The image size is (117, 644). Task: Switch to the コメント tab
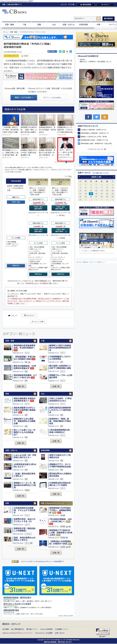[x=13, y=315]
